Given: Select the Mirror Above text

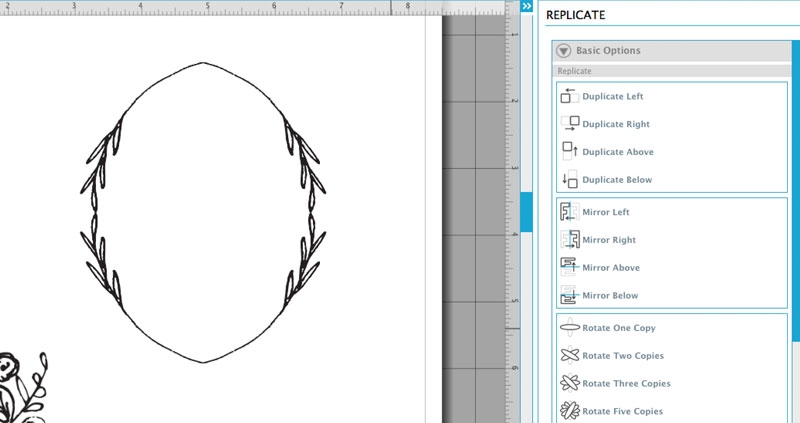Looking at the screenshot, I should click(611, 267).
